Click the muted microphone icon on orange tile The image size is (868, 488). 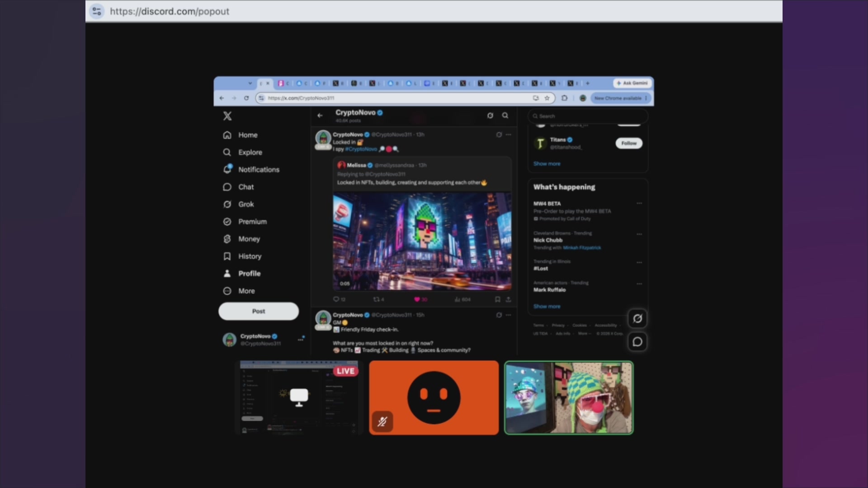382,422
